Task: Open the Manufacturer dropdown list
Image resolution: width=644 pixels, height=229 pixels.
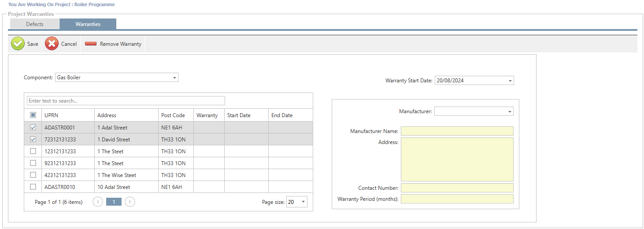Action: coord(510,112)
